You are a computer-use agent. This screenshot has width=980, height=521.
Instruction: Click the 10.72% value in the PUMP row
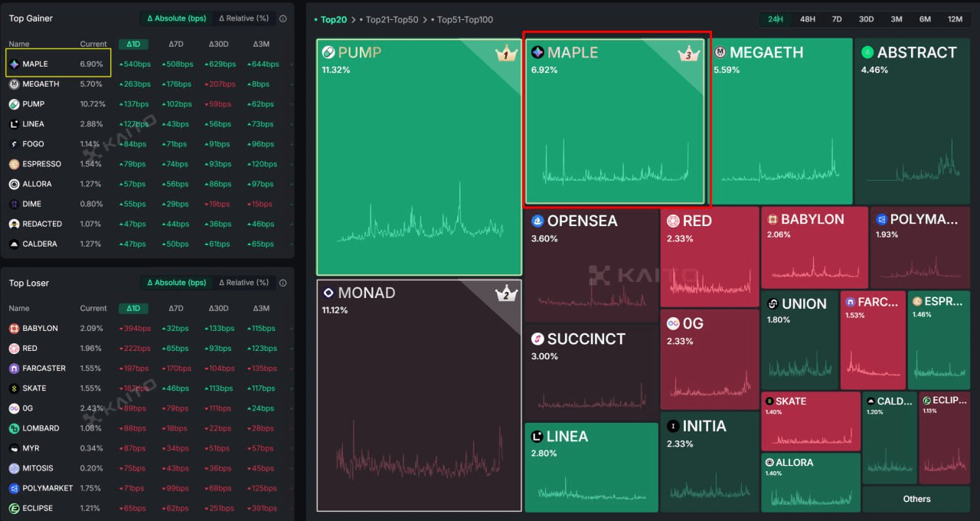point(92,103)
